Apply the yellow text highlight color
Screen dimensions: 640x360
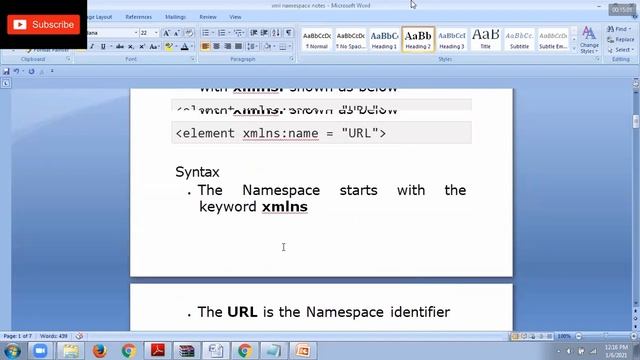pyautogui.click(x=168, y=47)
